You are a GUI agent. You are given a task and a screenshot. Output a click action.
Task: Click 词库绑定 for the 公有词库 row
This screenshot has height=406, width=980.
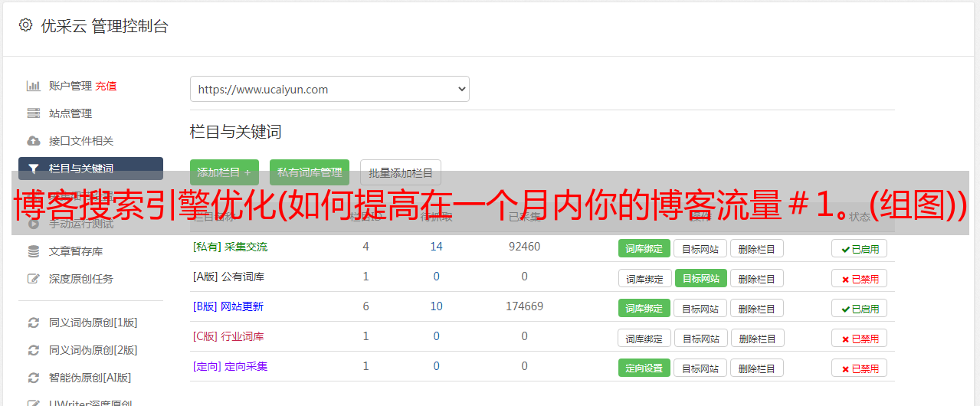[644, 278]
